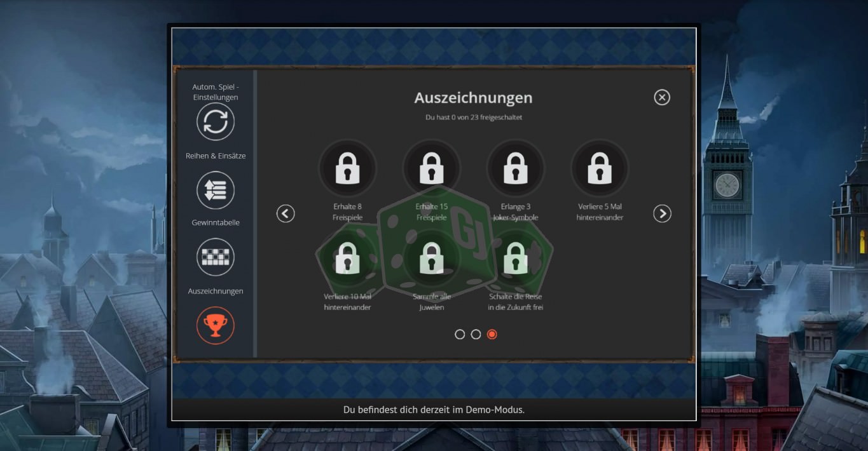Go to the next awards page arrow

[663, 214]
